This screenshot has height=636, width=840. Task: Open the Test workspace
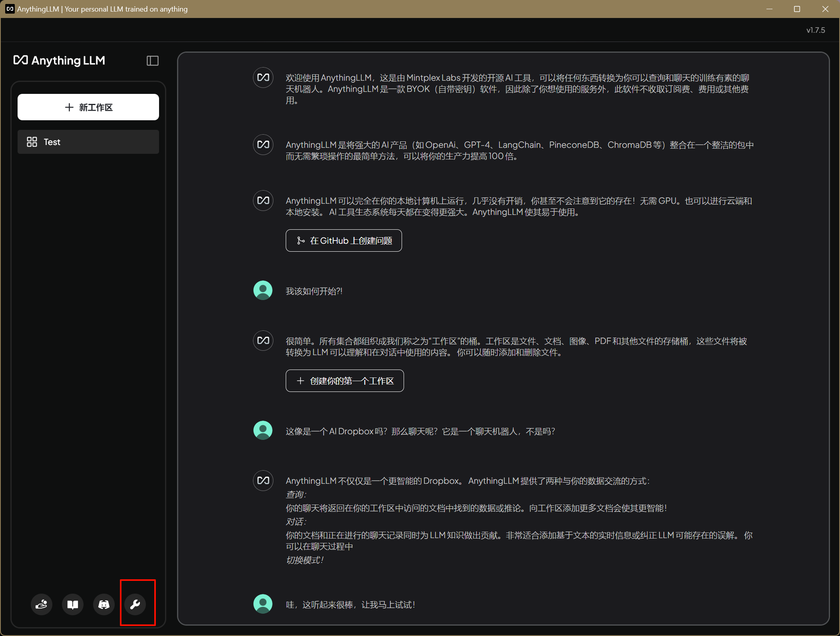88,142
